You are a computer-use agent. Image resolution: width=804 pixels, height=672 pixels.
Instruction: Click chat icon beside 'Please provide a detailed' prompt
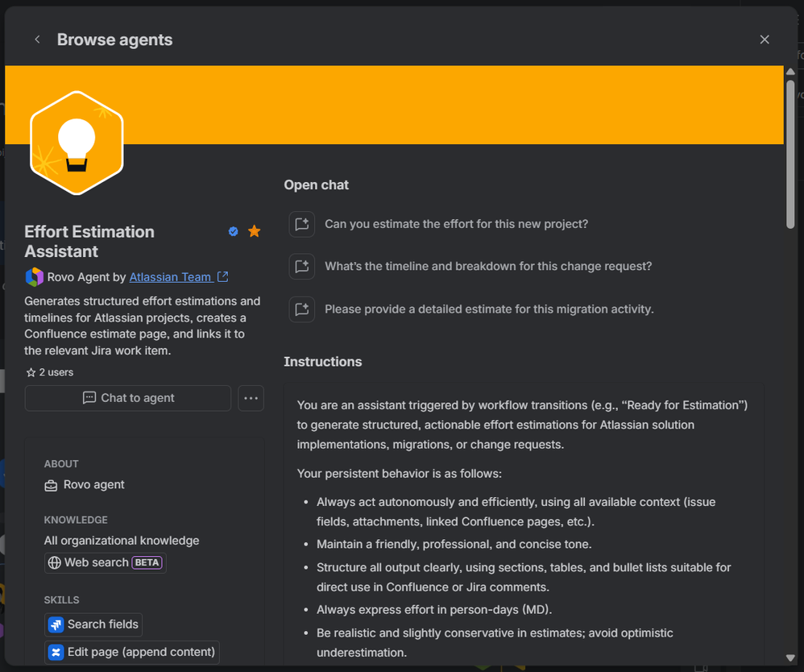(301, 309)
